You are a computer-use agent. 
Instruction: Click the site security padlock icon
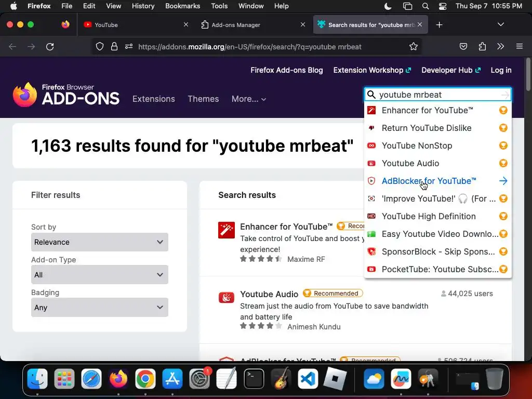click(114, 46)
